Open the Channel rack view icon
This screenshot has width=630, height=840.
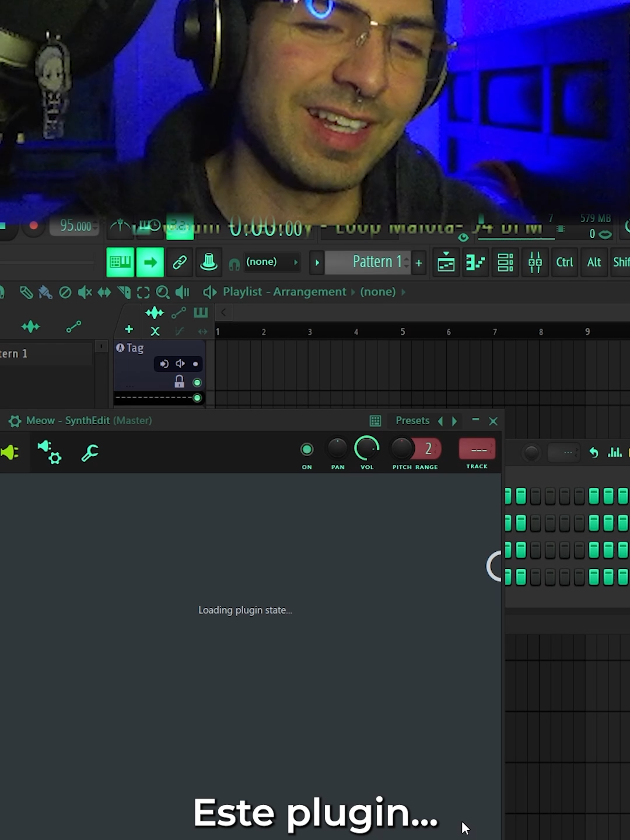[505, 262]
